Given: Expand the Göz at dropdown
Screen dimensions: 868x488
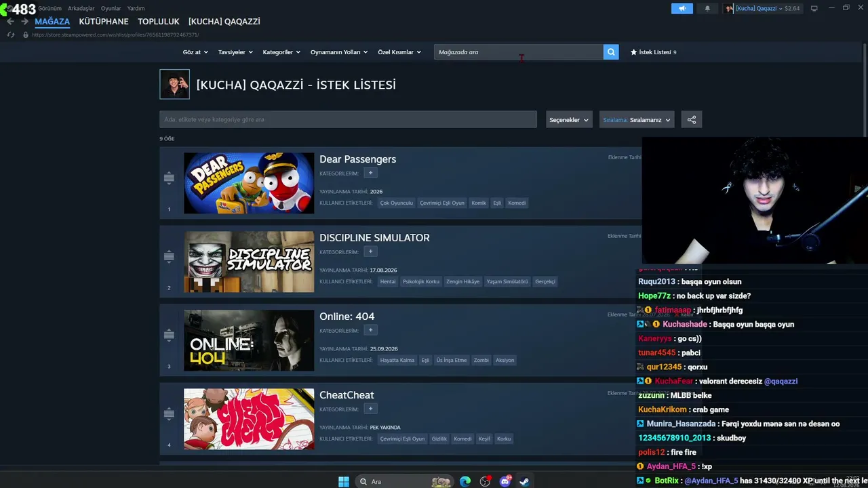Looking at the screenshot, I should coord(195,52).
